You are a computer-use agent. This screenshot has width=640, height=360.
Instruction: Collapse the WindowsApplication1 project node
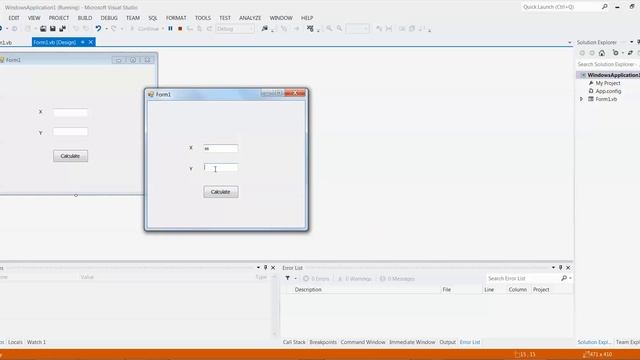(x=583, y=75)
